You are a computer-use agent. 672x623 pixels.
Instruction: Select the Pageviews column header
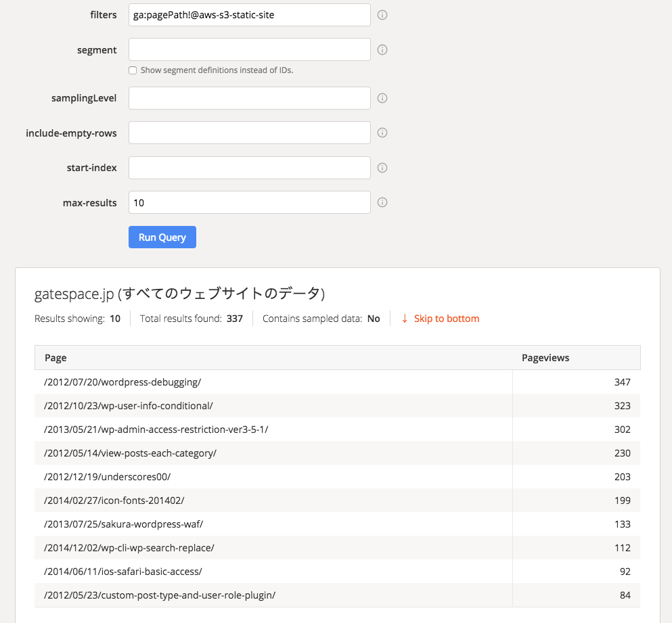[545, 357]
